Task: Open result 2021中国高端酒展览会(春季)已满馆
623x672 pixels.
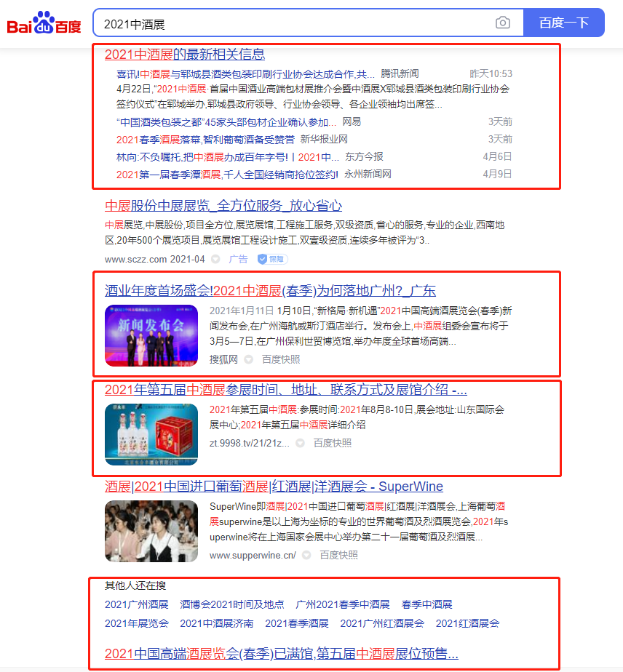Action: [x=282, y=654]
